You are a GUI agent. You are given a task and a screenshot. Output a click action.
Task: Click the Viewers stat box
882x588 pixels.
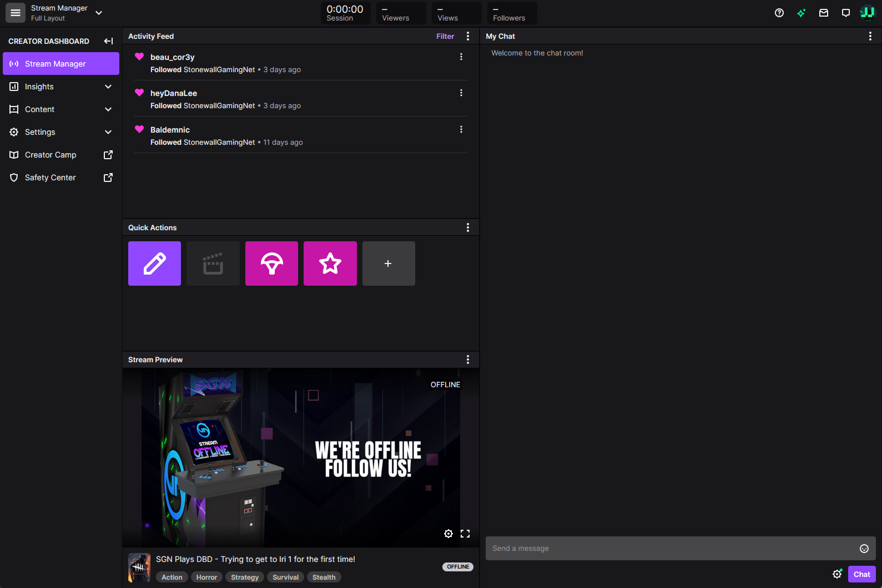pos(401,13)
